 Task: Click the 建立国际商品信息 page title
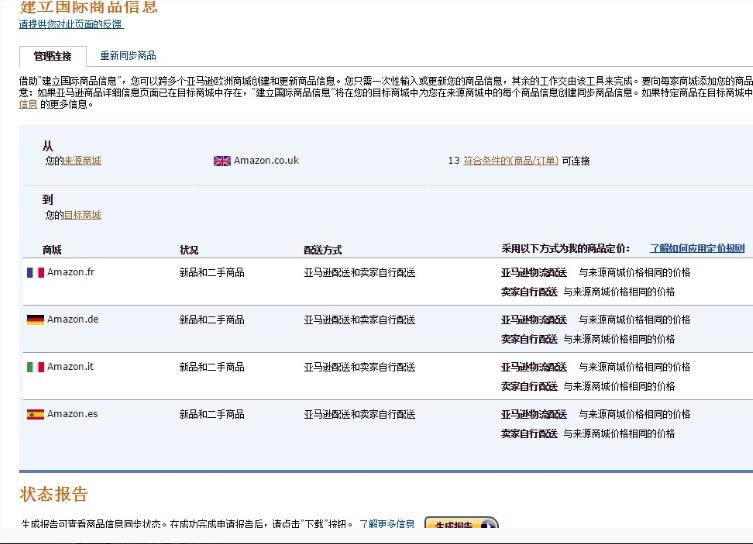pyautogui.click(x=88, y=7)
